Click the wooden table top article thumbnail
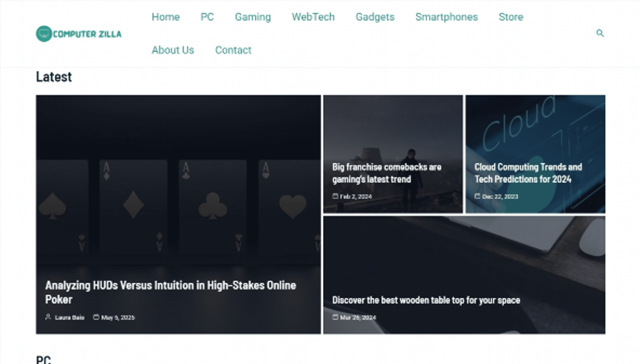The height and width of the screenshot is (364, 640). pyautogui.click(x=464, y=262)
